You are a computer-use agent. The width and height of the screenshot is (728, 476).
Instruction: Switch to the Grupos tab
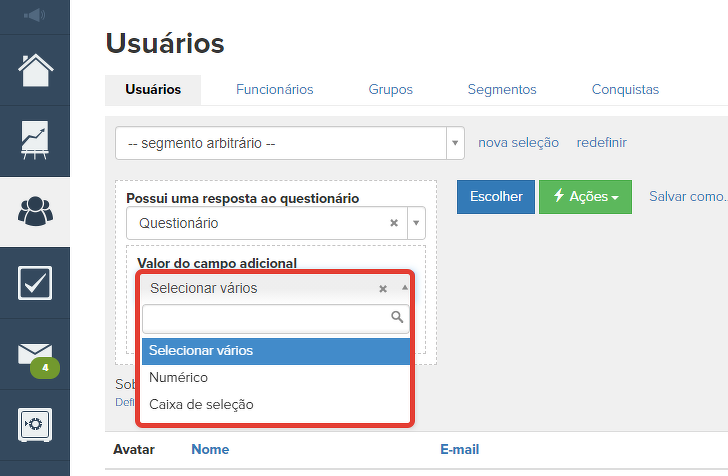[x=390, y=90]
